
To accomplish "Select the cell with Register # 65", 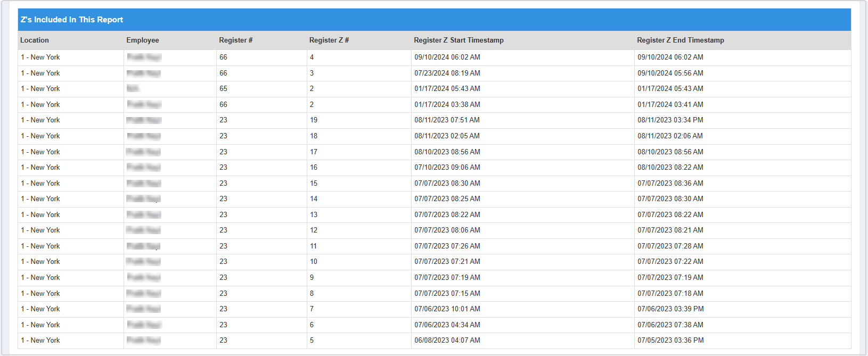I will point(224,89).
